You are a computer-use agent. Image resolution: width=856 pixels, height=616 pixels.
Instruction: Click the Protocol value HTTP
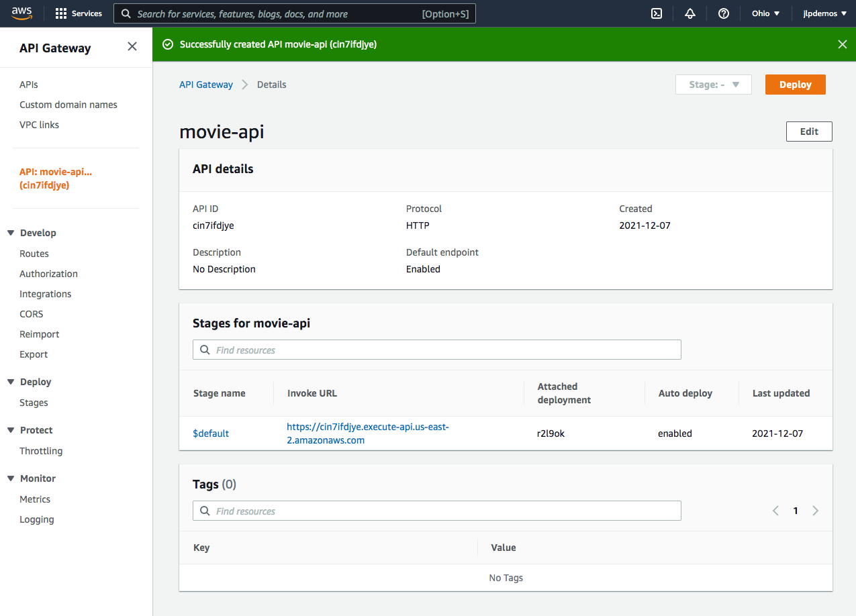click(418, 225)
